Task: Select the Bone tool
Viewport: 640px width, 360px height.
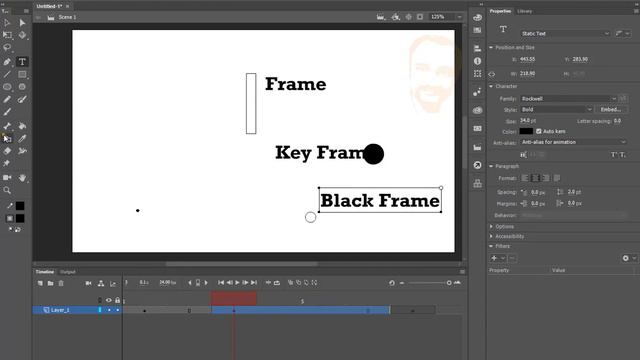Action: (x=7, y=126)
